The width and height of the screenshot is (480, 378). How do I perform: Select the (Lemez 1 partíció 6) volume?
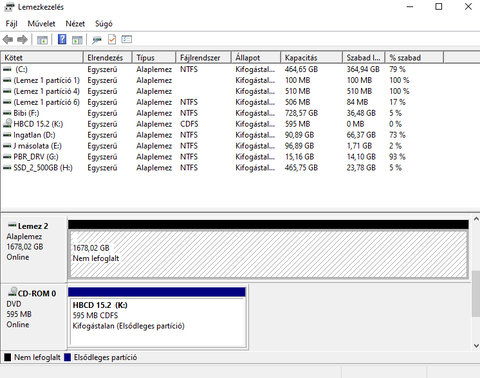(47, 102)
